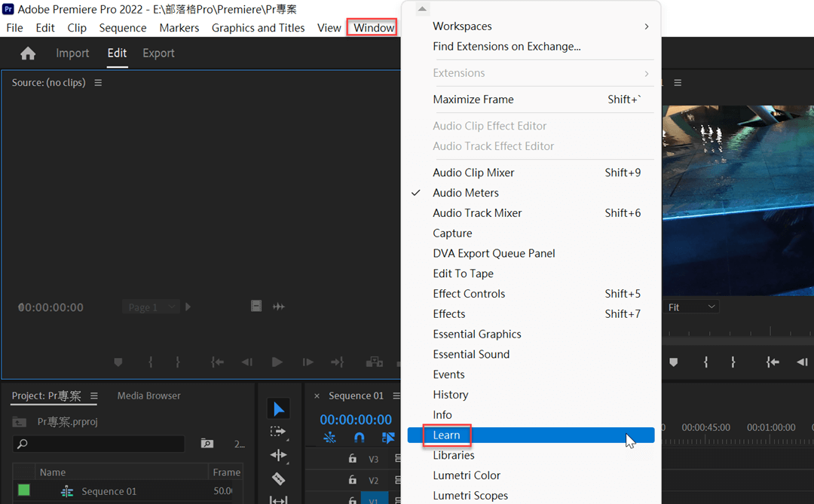Toggle Linked Selection in timeline

point(388,438)
